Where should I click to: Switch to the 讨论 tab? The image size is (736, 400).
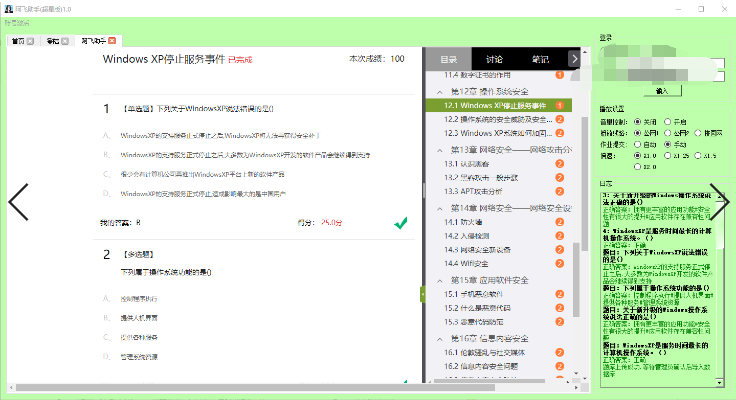pyautogui.click(x=494, y=59)
